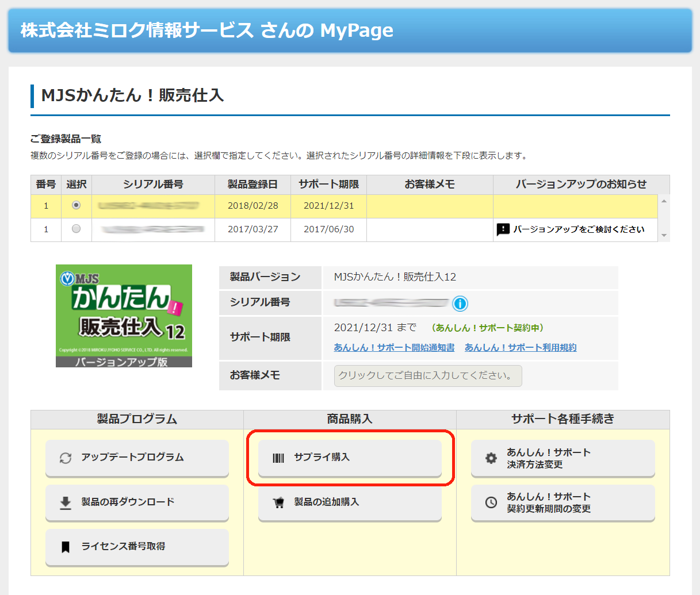Click the bookmark icon on ライセンス番号取得
This screenshot has width=700, height=595.
[66, 547]
